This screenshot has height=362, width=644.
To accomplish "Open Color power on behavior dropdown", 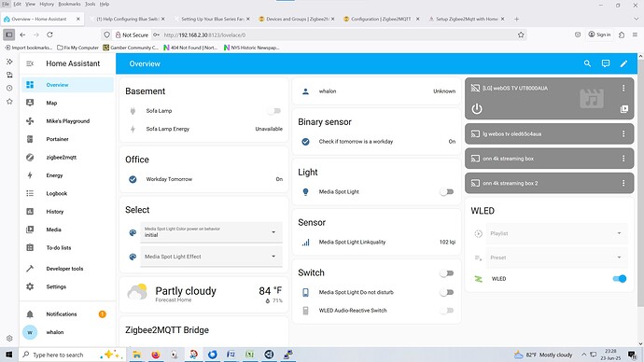I will click(211, 232).
